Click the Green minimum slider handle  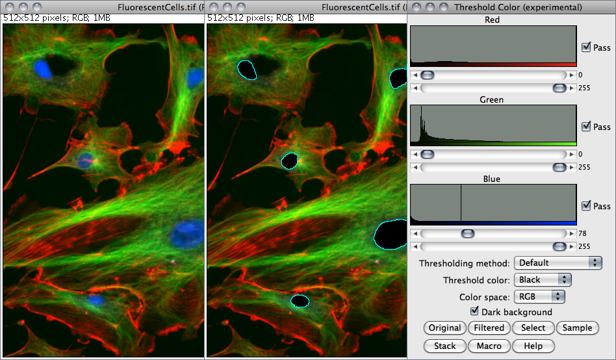[427, 154]
